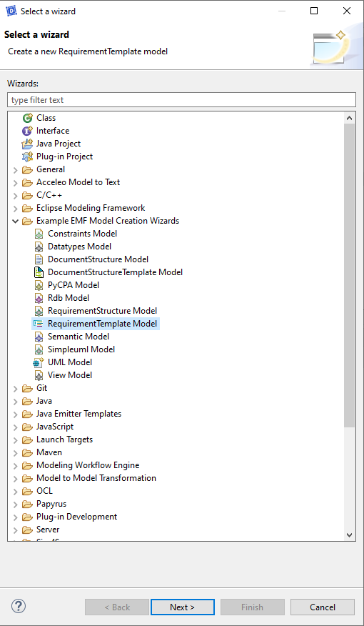Select the Class wizard icon
Viewport: 364px width, 626px height.
27,118
